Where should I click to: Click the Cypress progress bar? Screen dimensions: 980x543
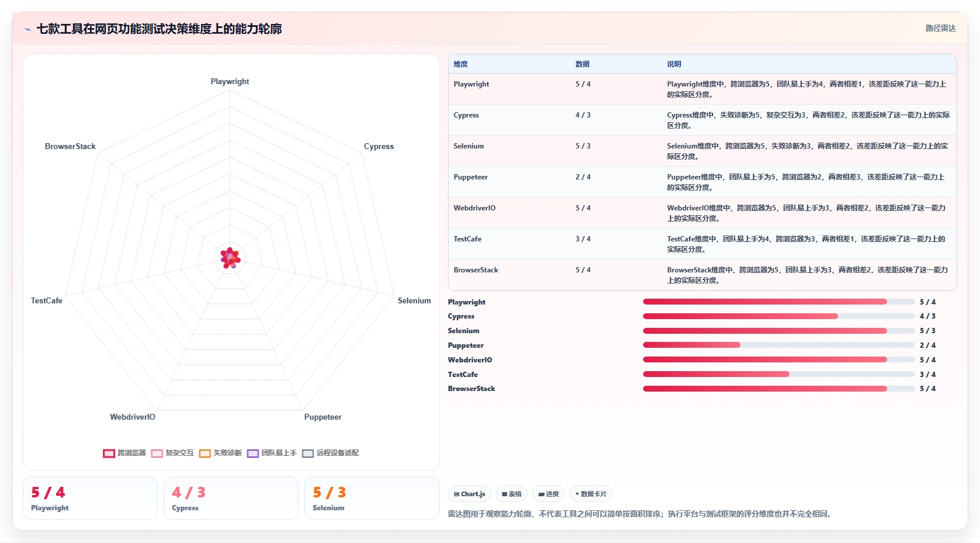tap(779, 316)
